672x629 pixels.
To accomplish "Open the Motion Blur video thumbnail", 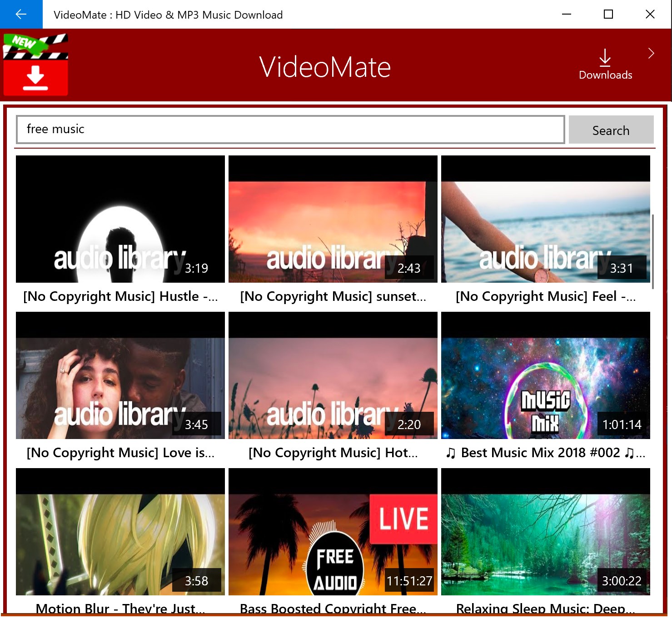I will pyautogui.click(x=120, y=532).
